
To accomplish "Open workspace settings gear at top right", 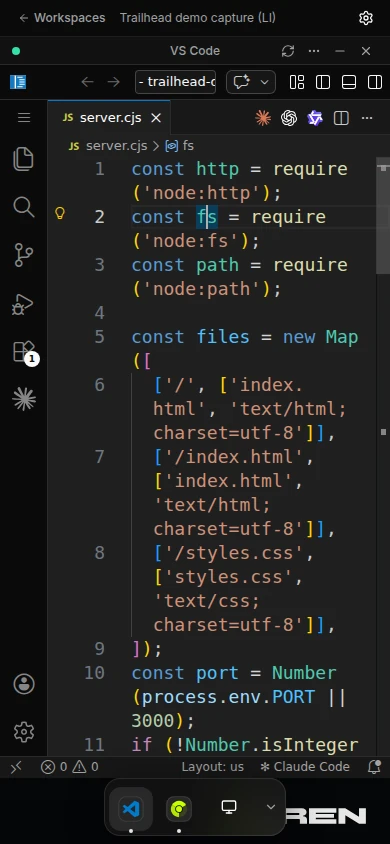I will coord(366,18).
